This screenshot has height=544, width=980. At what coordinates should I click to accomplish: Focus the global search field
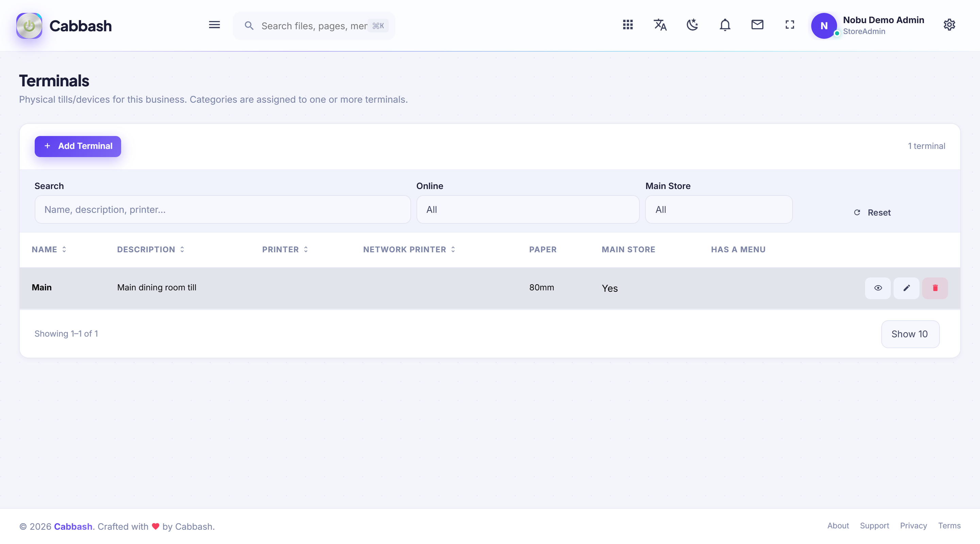point(314,26)
